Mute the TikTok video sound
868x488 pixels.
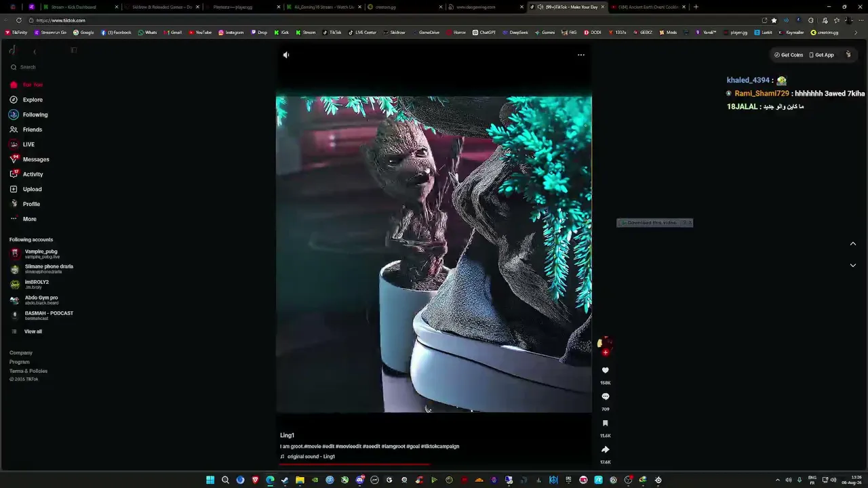pyautogui.click(x=286, y=55)
